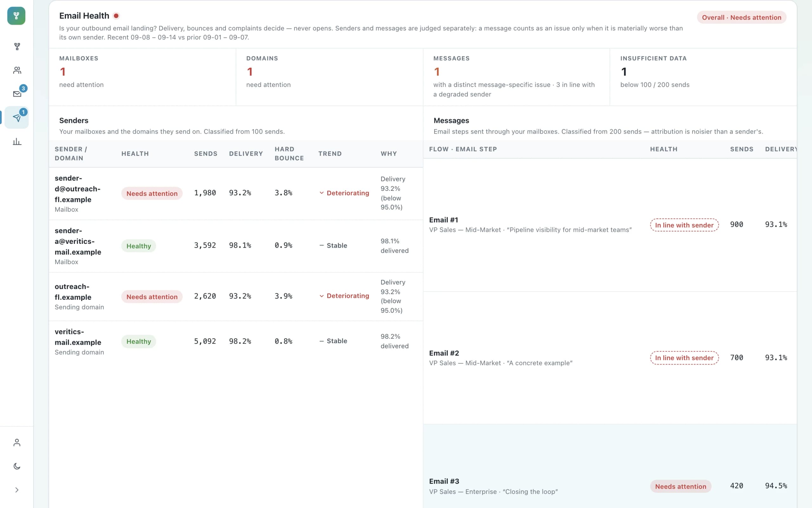Click the 94.5% delivery value for Email #3
The width and height of the screenshot is (812, 508).
click(x=776, y=486)
